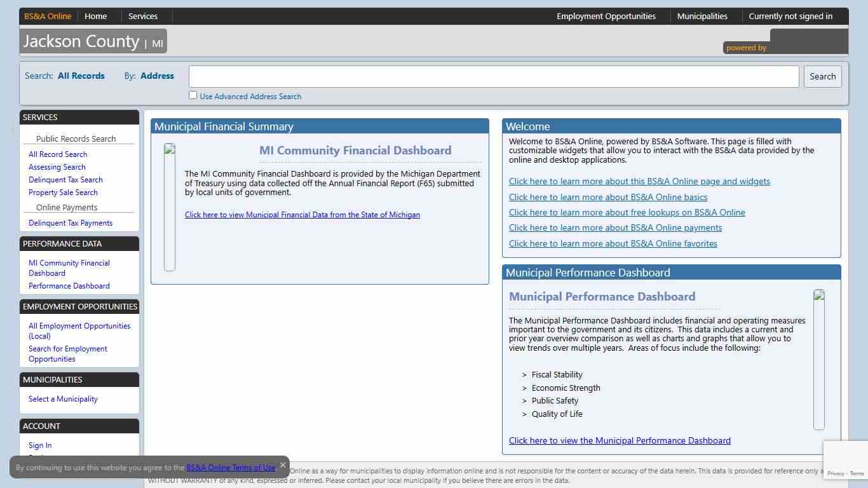Image resolution: width=868 pixels, height=488 pixels.
Task: Click into the address search field
Action: point(494,76)
